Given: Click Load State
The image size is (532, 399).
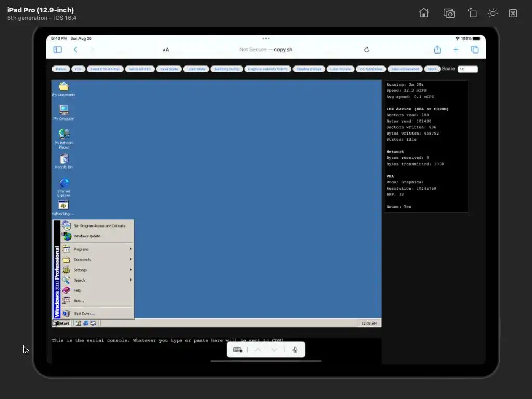Looking at the screenshot, I should pos(196,69).
